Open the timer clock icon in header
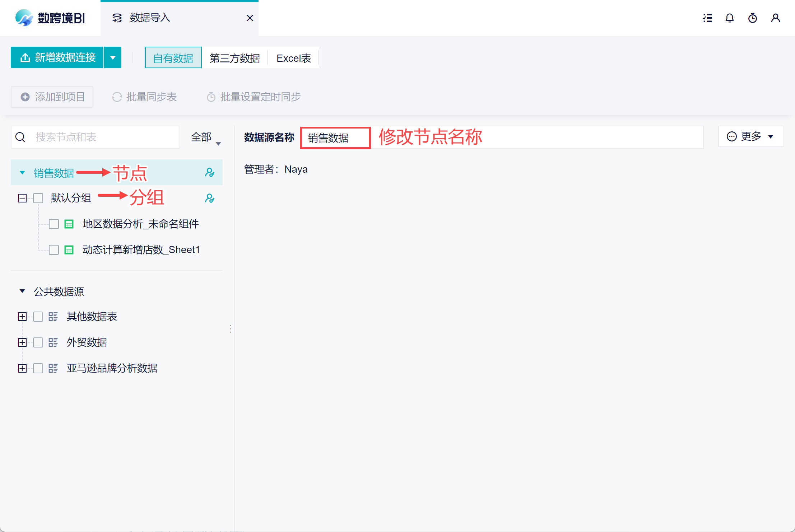795x532 pixels. tap(753, 18)
